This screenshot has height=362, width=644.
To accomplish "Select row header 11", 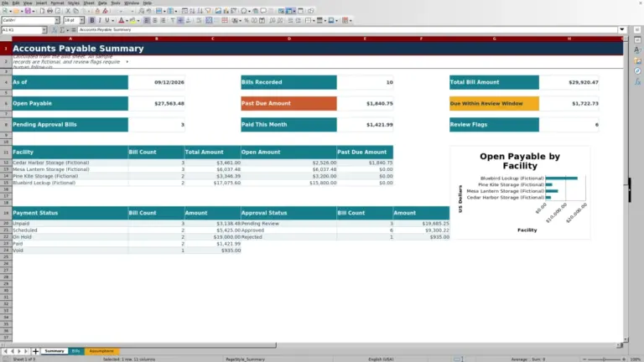I will 6,152.
